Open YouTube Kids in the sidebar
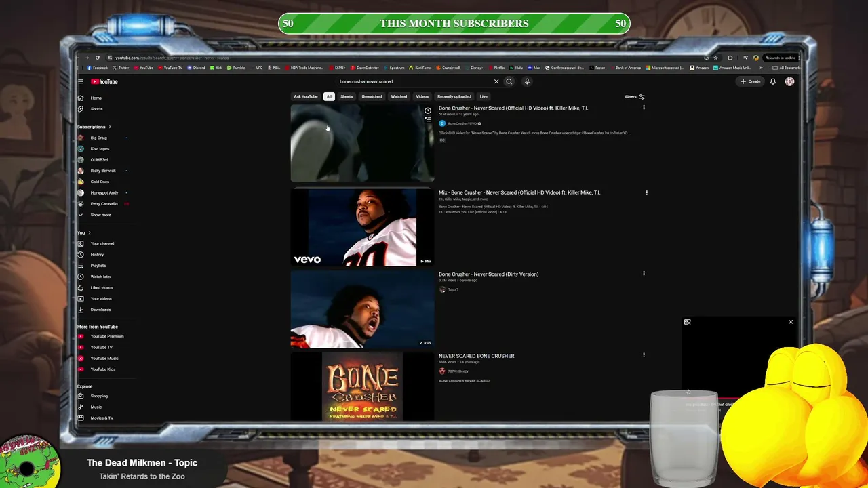This screenshot has height=488, width=868. (102, 369)
